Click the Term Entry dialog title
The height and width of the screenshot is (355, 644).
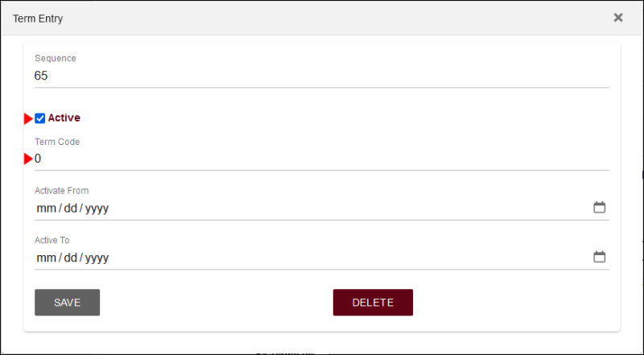(38, 18)
